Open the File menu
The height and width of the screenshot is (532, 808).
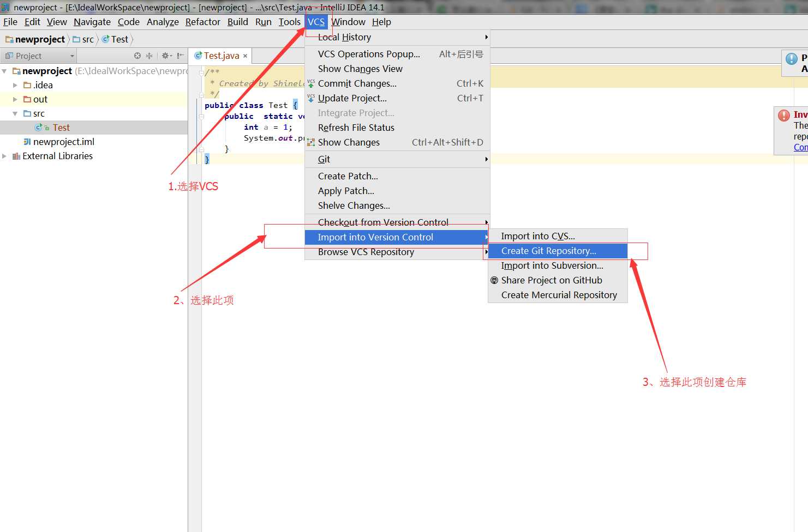point(10,22)
